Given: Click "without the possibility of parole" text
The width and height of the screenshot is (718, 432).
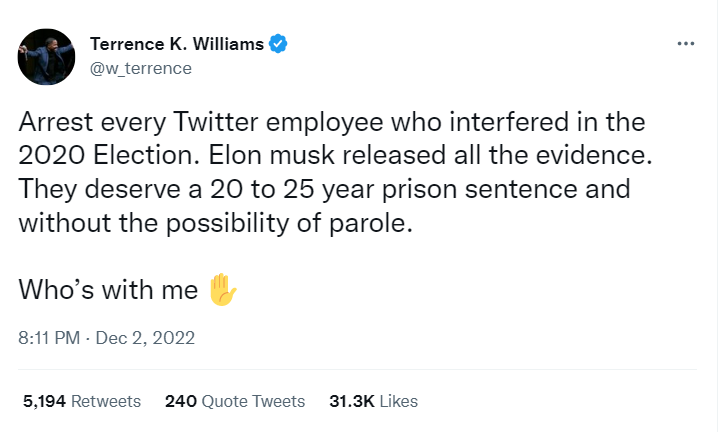Looking at the screenshot, I should [x=216, y=224].
